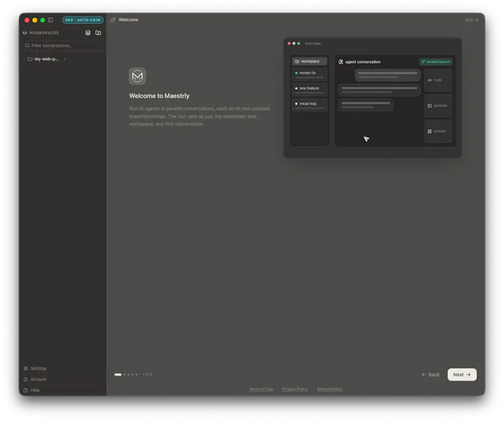
Task: Click the Settings gear icon
Action: coord(26,368)
